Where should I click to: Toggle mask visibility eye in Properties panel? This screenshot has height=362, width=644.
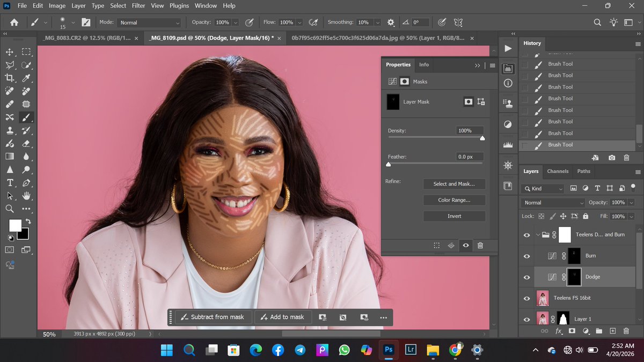[x=466, y=245]
